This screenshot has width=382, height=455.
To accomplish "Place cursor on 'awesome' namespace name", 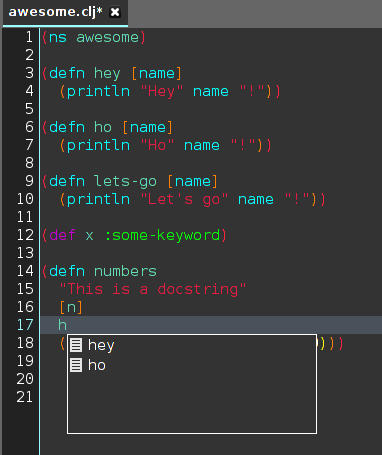I will click(x=107, y=37).
